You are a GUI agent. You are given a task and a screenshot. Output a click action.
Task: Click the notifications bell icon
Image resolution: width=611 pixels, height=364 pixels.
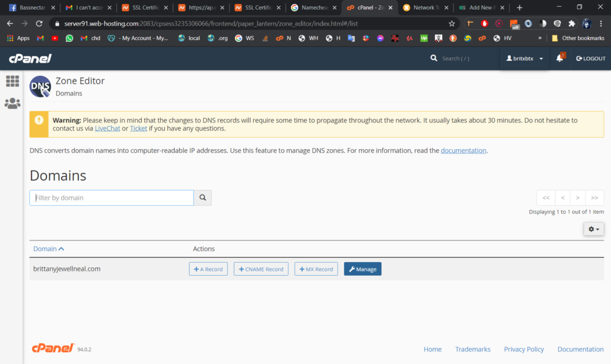tap(560, 58)
